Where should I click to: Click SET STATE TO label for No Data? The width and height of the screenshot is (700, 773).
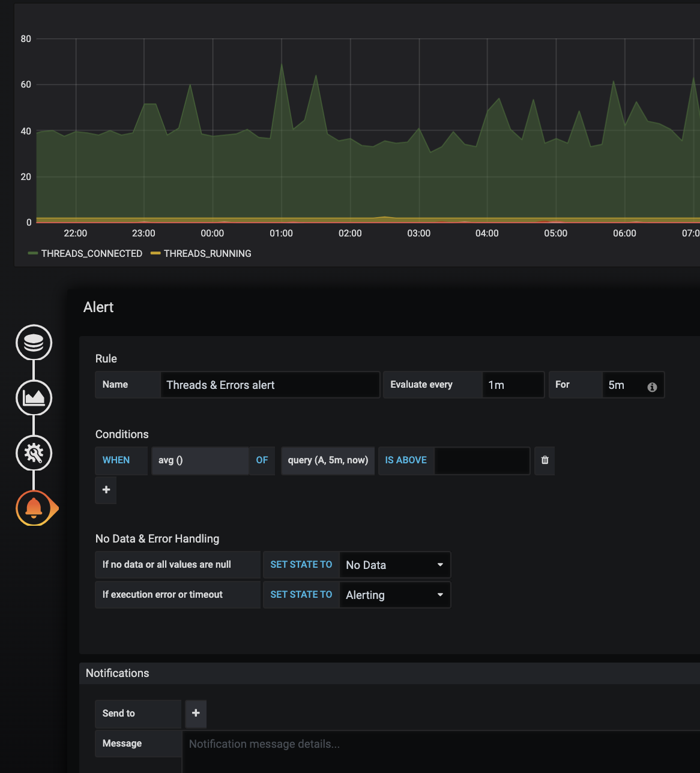click(301, 565)
